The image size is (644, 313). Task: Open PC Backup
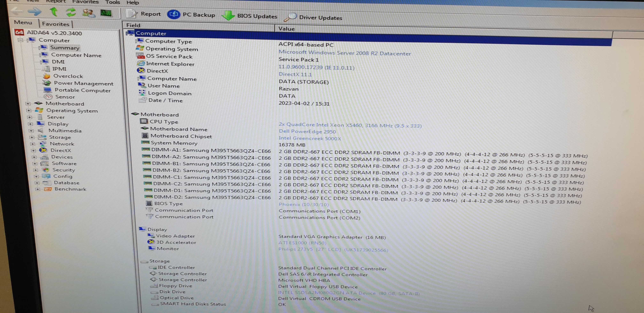[x=191, y=15]
